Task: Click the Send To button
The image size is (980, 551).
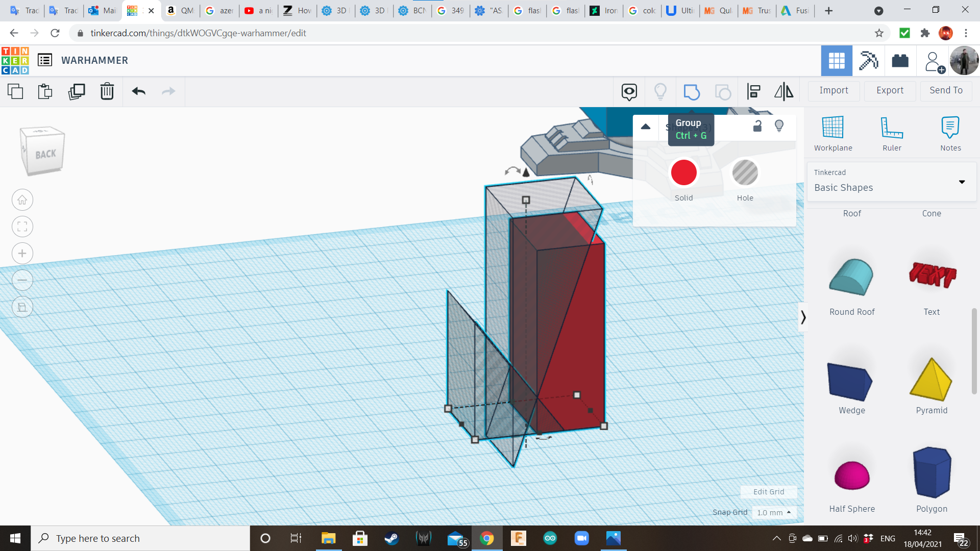Action: click(946, 90)
